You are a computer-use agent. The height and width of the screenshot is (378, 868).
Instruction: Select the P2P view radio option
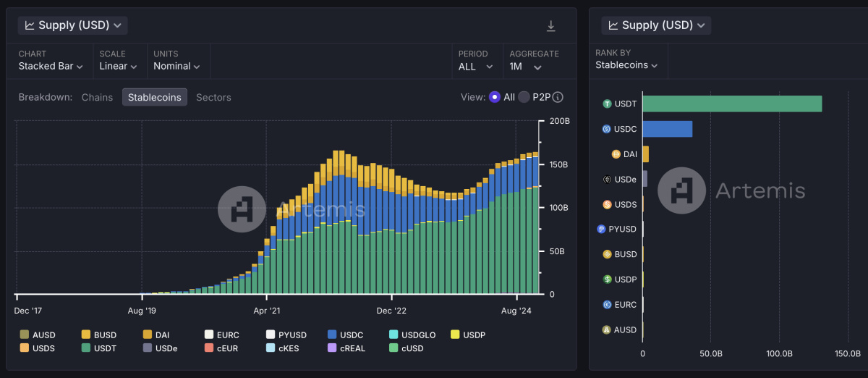524,97
